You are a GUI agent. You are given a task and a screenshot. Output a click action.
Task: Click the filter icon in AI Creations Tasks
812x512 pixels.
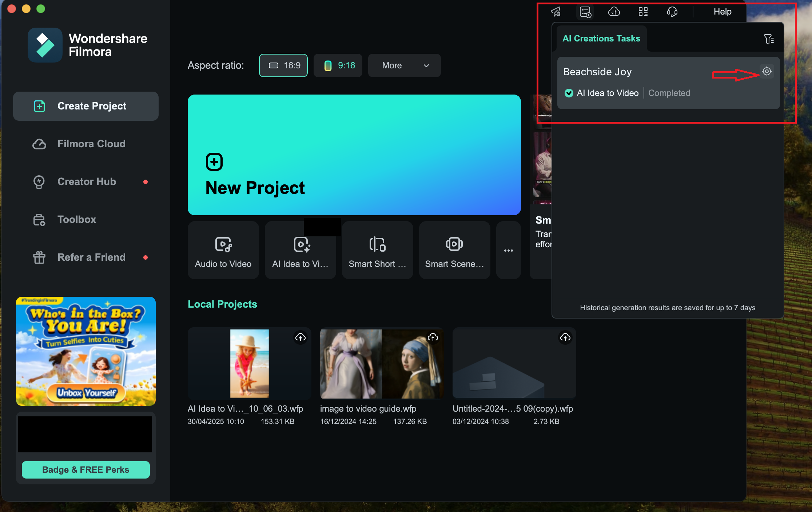tap(768, 39)
